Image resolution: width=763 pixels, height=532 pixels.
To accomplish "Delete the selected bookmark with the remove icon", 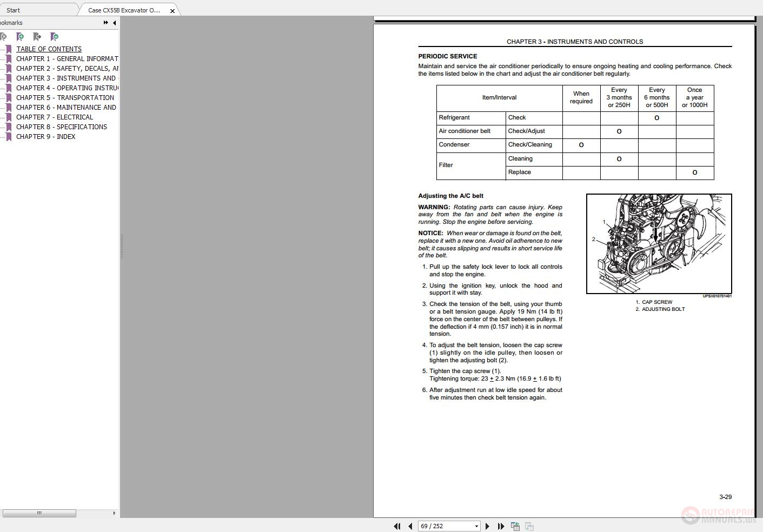I will pos(3,37).
